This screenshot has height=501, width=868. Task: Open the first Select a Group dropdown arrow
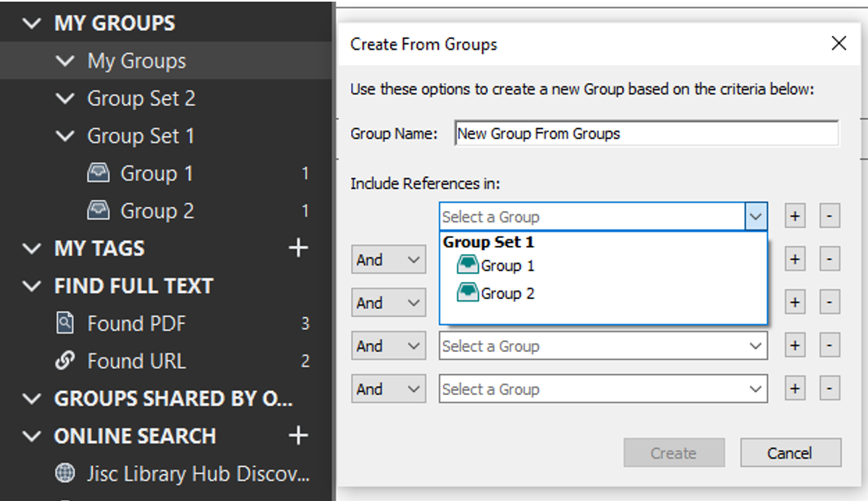pyautogui.click(x=756, y=217)
